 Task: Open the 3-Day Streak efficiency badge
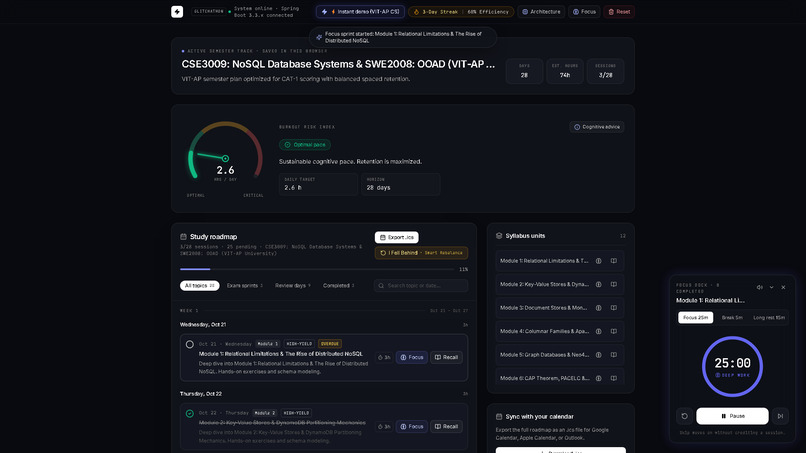[461, 11]
